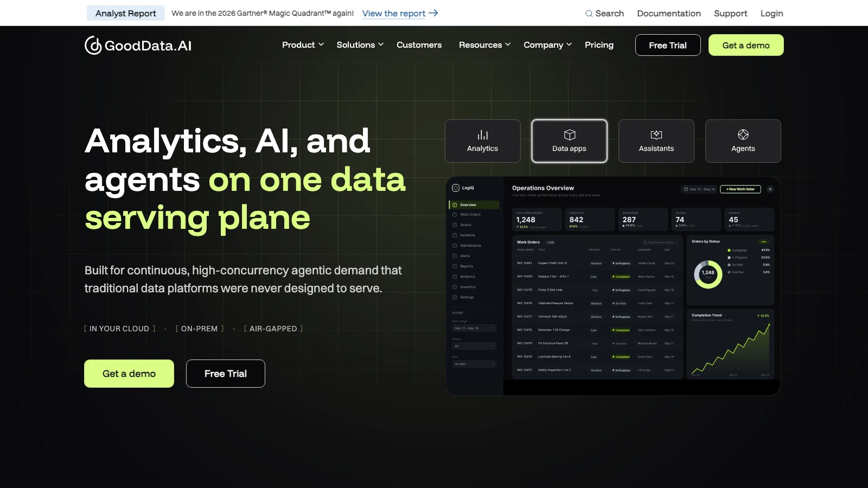Click the On Hold 5.9% legend entry
The width and height of the screenshot is (868, 488).
[x=749, y=265]
